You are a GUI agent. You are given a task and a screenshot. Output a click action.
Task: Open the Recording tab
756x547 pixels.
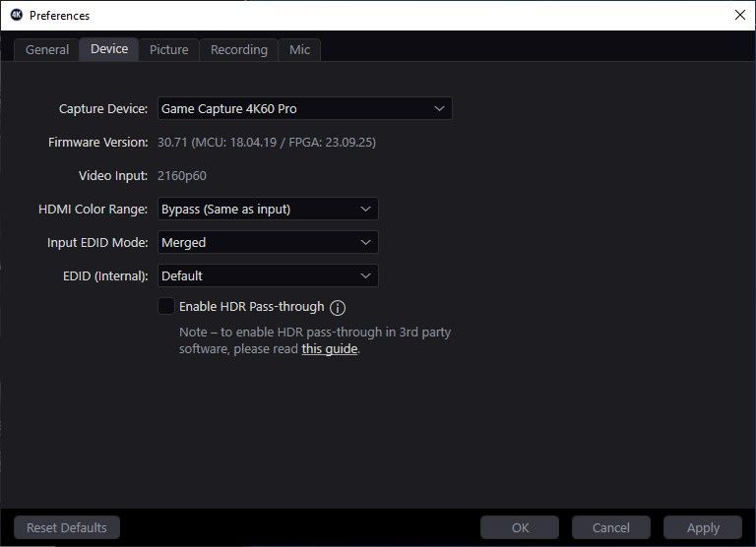(238, 49)
